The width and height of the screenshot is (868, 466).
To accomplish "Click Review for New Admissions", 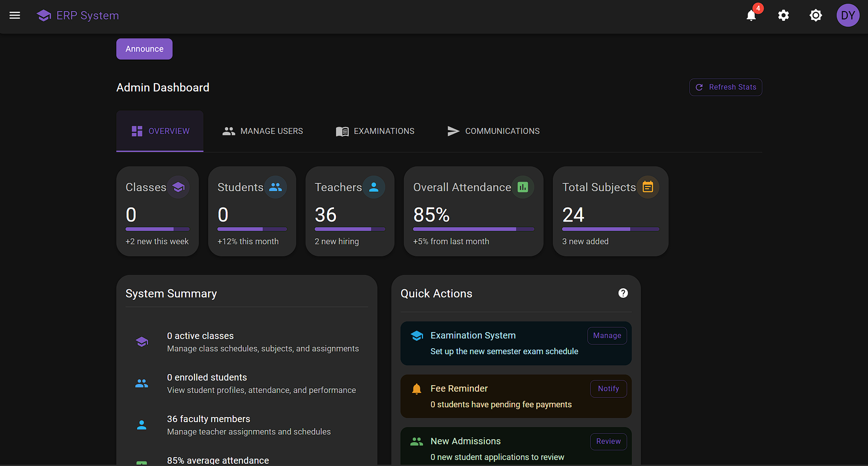I will pyautogui.click(x=609, y=442).
